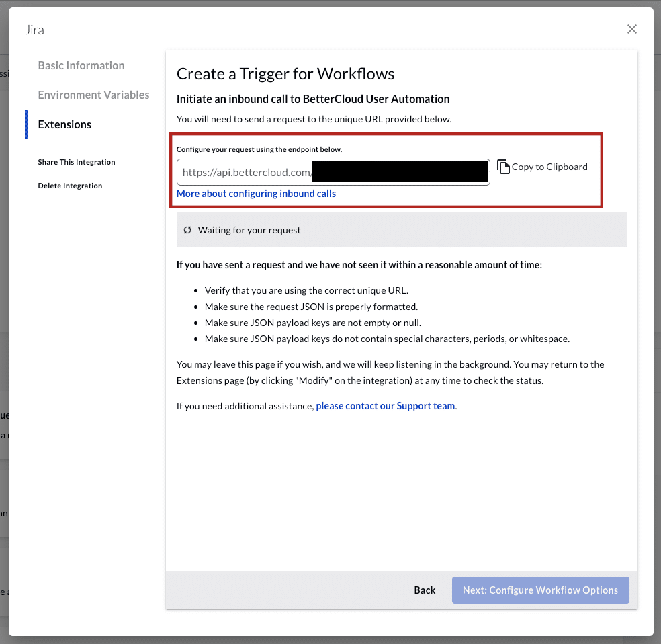Image resolution: width=661 pixels, height=644 pixels.
Task: Select the Waiting for your request status bar
Action: coord(401,230)
